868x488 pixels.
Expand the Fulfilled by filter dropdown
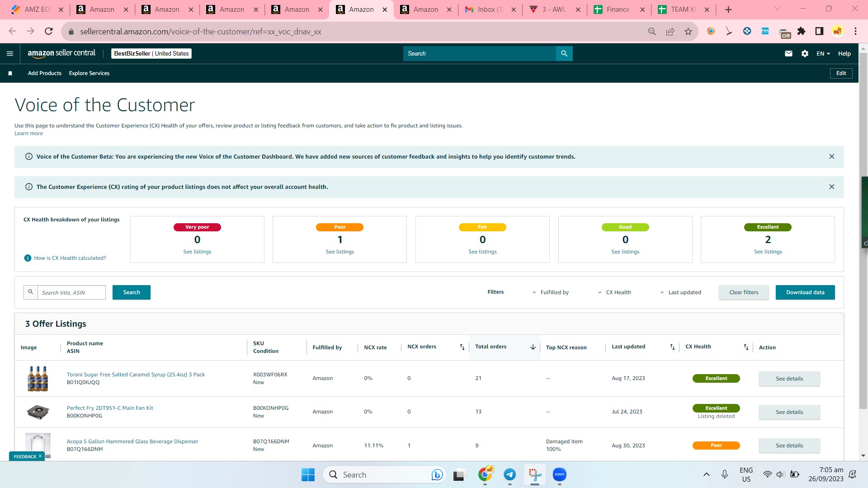551,292
